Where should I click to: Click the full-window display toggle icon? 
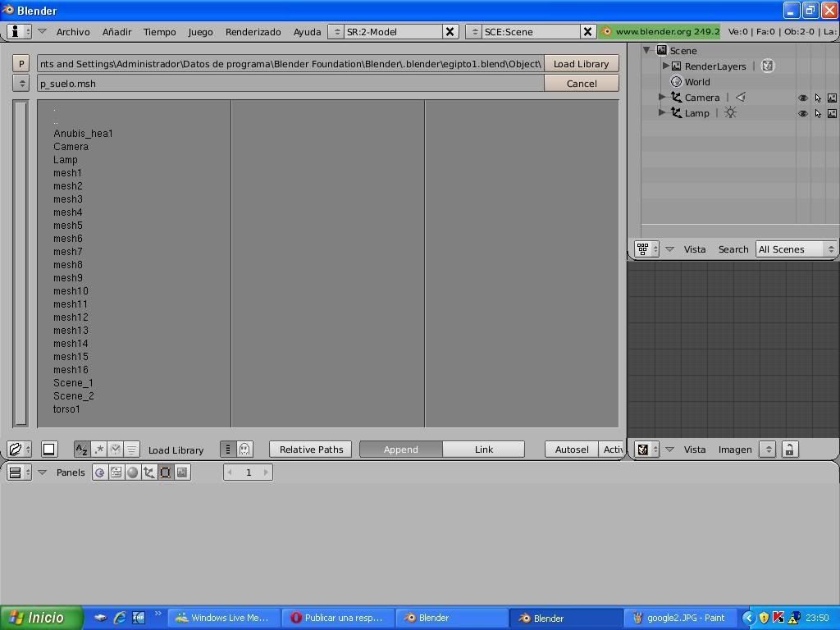[48, 449]
